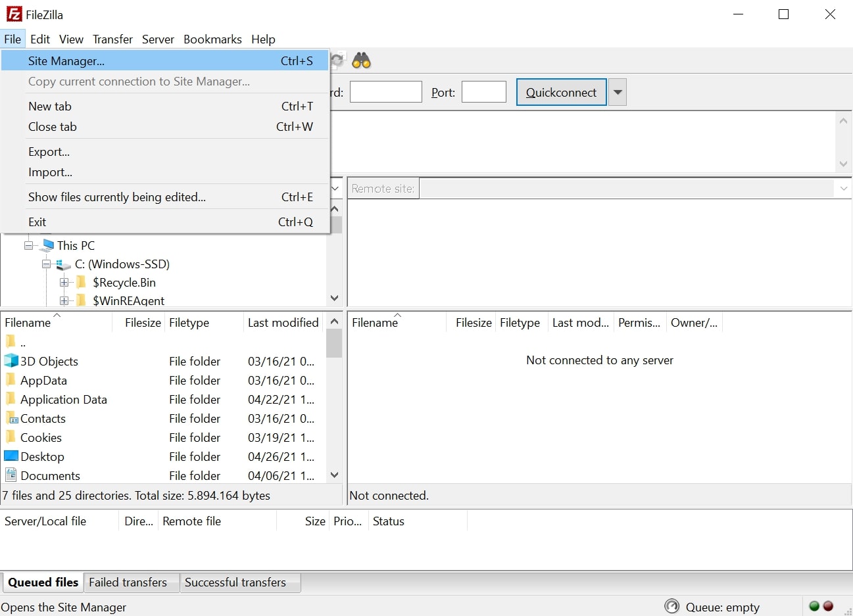Click the This PC computer icon
Screen dimensions: 853x616
point(47,245)
